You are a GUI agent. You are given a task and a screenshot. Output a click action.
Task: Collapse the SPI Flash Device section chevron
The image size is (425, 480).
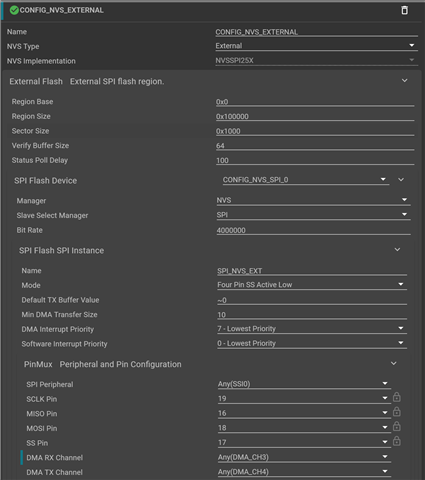pyautogui.click(x=401, y=180)
